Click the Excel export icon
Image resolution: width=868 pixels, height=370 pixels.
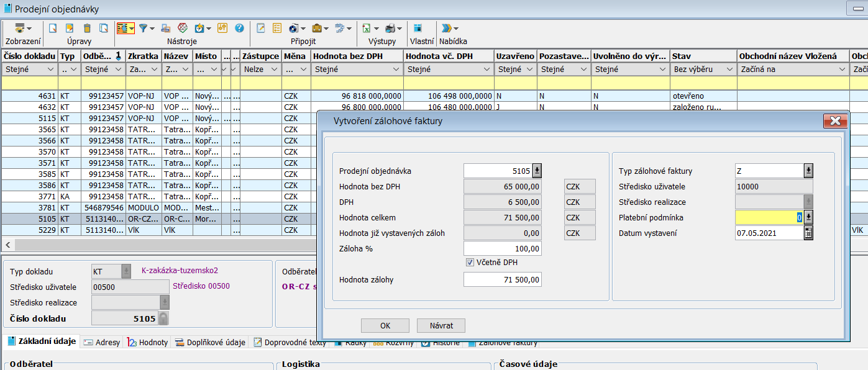tap(367, 28)
